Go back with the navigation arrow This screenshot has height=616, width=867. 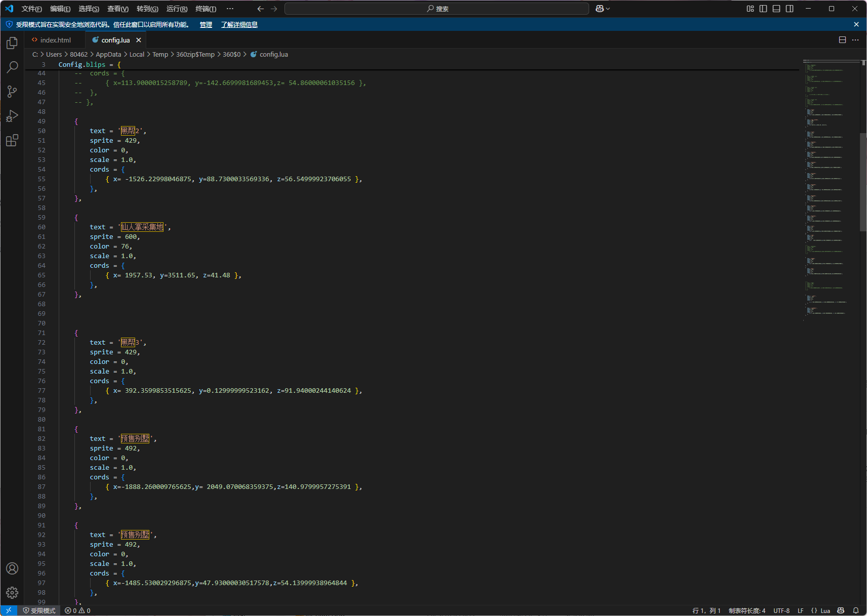(261, 9)
